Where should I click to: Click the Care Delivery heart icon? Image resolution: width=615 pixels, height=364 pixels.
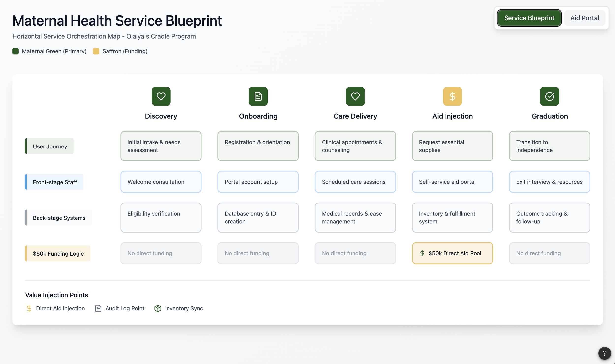[355, 96]
